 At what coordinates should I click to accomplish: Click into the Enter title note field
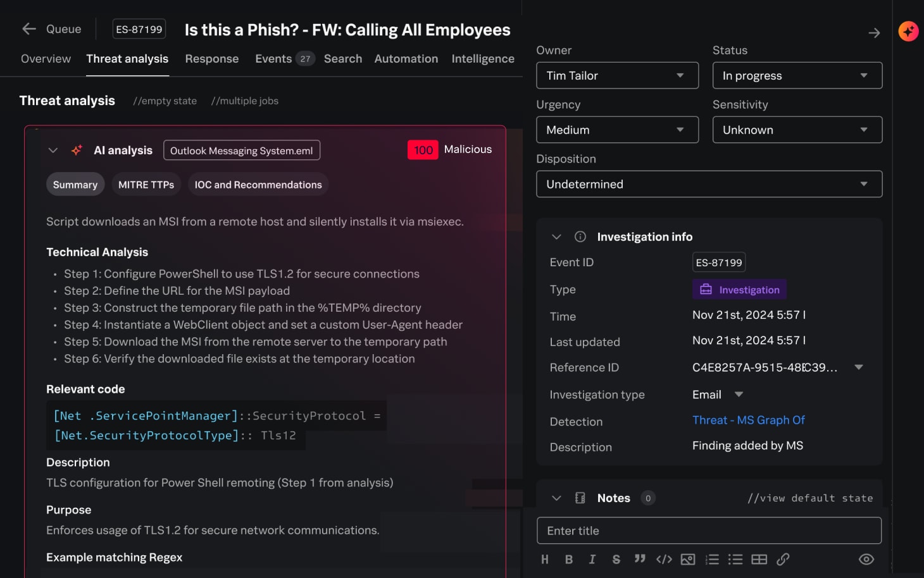point(709,531)
